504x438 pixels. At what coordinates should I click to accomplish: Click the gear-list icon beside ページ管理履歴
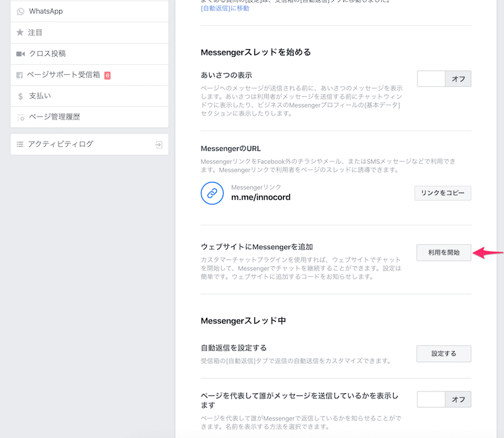[21, 118]
